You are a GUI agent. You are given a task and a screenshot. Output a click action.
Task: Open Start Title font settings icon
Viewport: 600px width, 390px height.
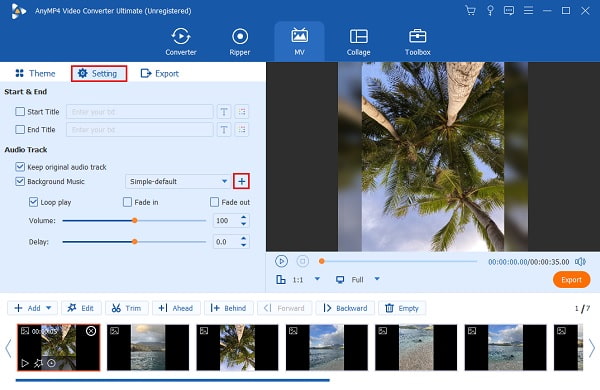tap(224, 112)
